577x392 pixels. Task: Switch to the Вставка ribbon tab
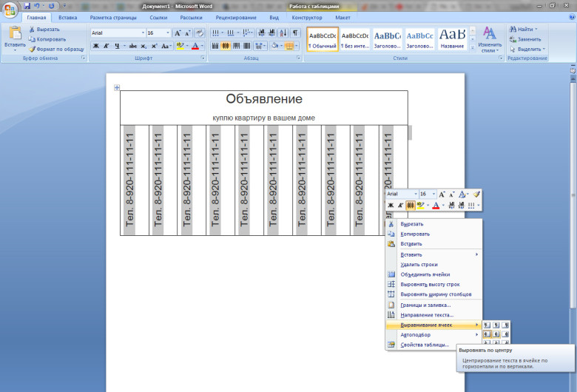click(68, 17)
